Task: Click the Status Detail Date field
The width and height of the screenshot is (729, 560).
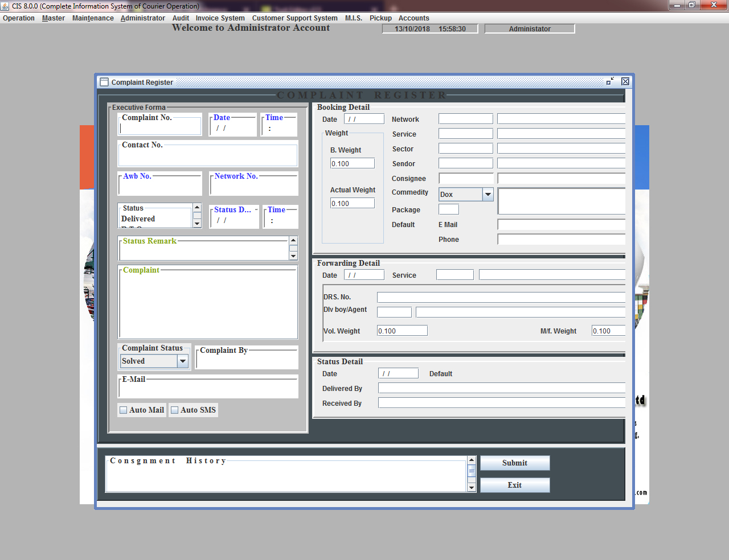Action: pyautogui.click(x=398, y=373)
